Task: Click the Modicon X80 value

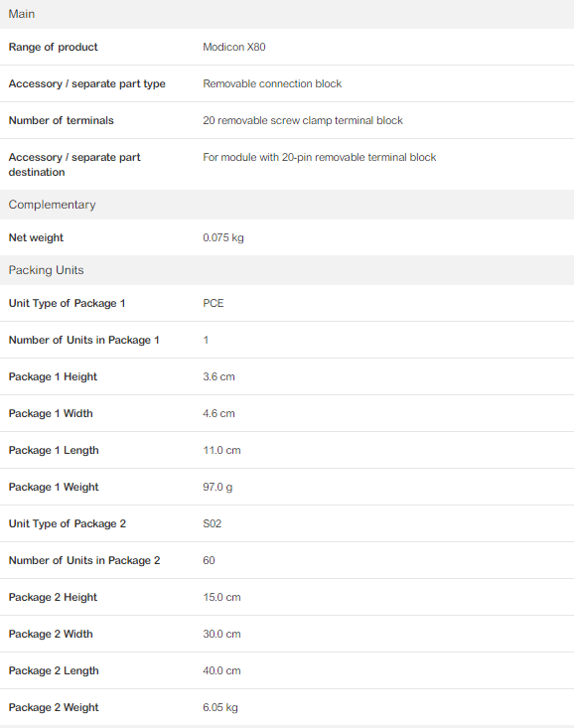Action: pyautogui.click(x=234, y=47)
